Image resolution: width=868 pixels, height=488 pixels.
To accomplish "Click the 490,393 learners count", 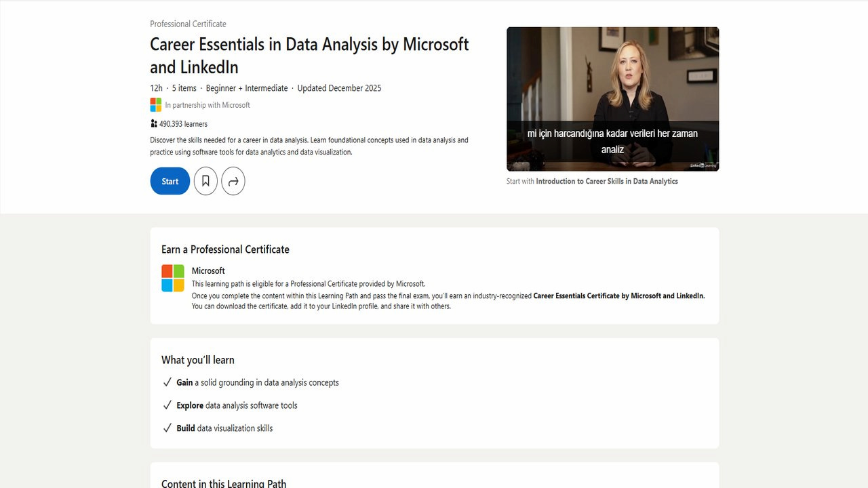I will (x=183, y=124).
